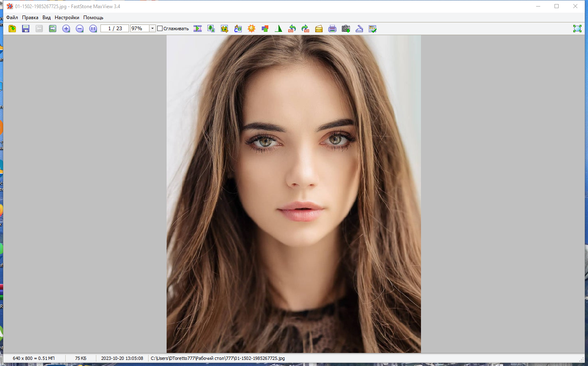This screenshot has height=366, width=588.
Task: Rotate image left 90 degrees
Action: [x=292, y=29]
